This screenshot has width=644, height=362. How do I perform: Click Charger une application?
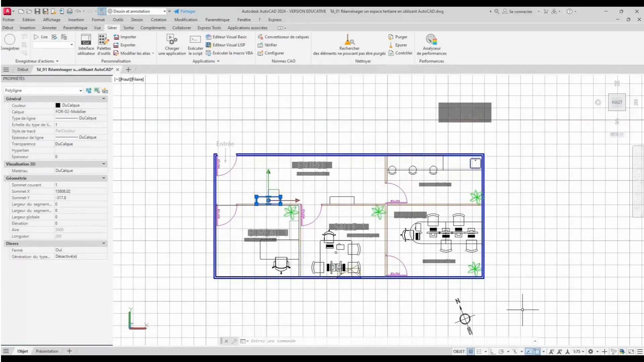click(172, 45)
